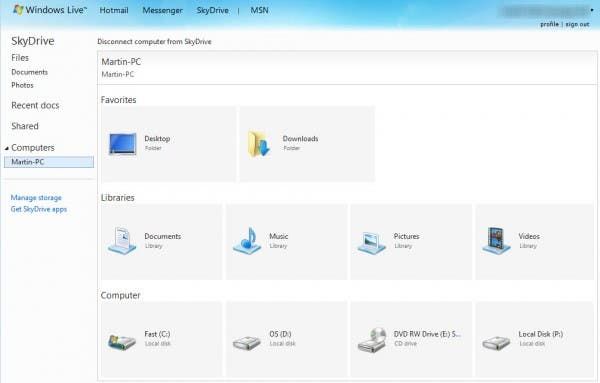The image size is (600, 383).
Task: Open the OS (D:) drive icon
Action: [x=247, y=342]
